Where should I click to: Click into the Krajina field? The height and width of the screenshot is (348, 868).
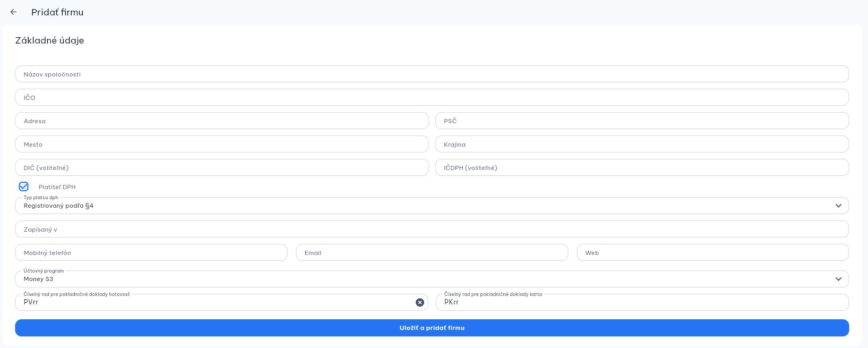(x=642, y=144)
